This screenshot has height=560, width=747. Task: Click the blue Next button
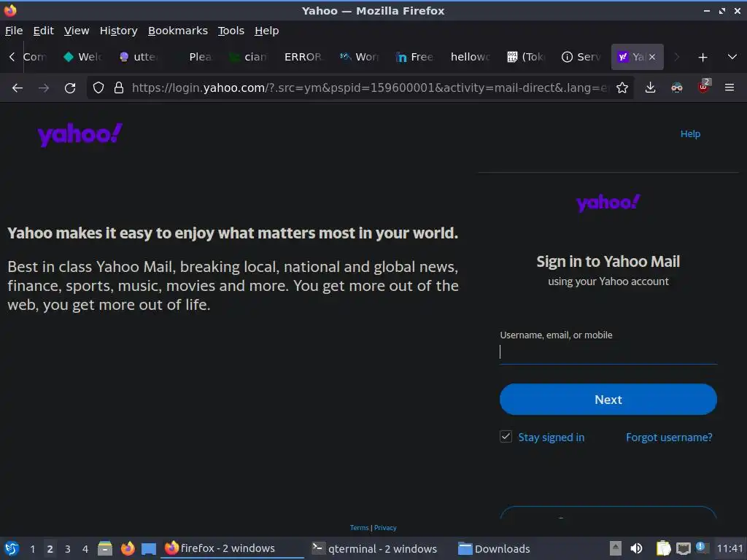(x=608, y=400)
